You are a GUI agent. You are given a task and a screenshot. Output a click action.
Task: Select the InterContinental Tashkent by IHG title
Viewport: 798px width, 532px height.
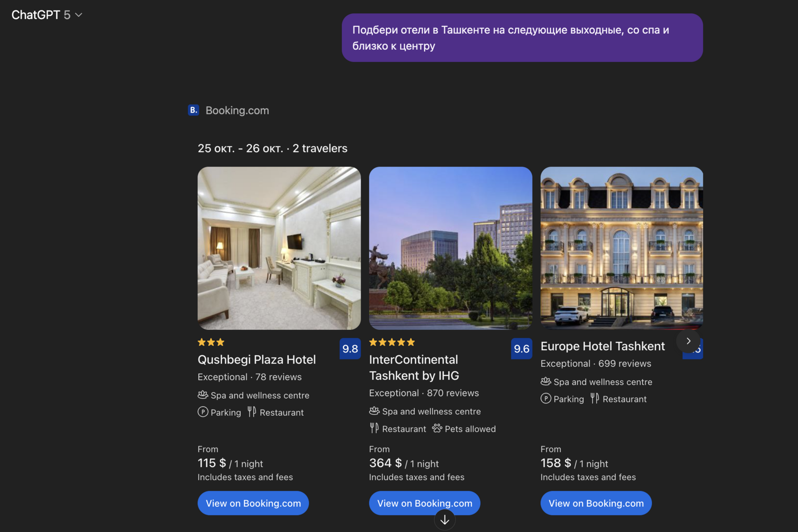click(x=414, y=367)
